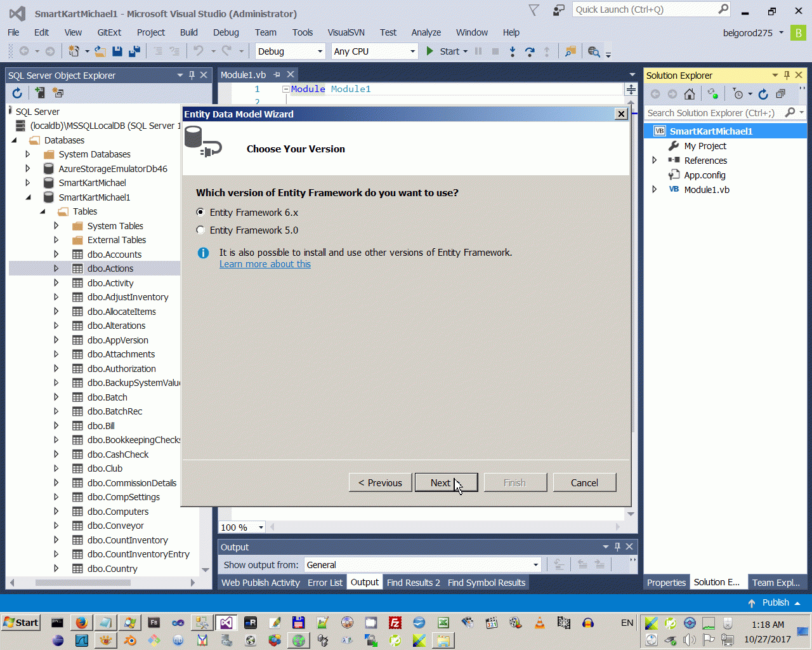
Task: Pin the SQL Server Object Explorer panel
Action: click(192, 75)
